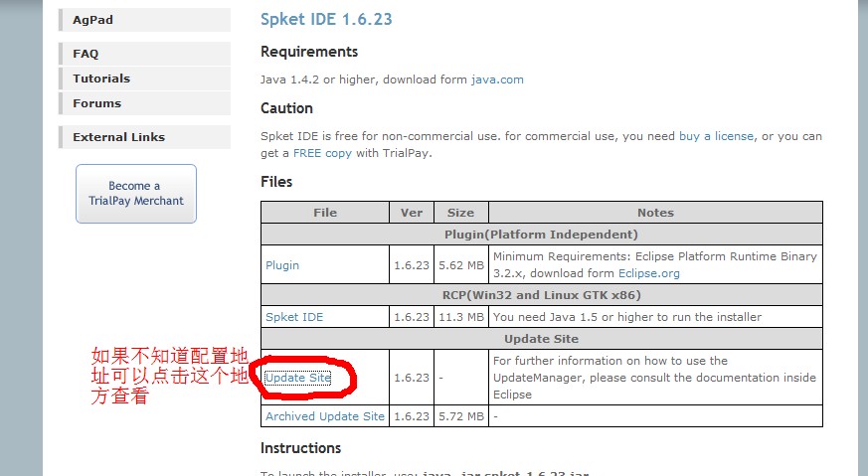Download the Spket IDE installer link
The image size is (868, 476).
294,317
